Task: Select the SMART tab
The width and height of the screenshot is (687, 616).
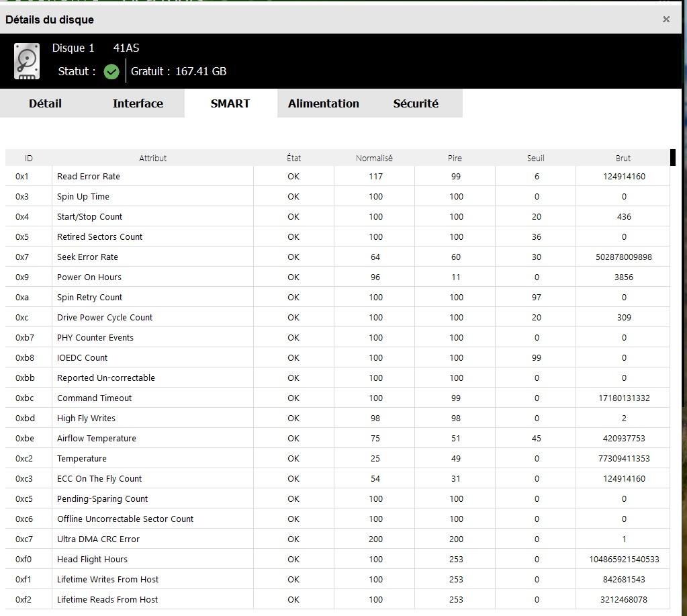Action: click(230, 103)
